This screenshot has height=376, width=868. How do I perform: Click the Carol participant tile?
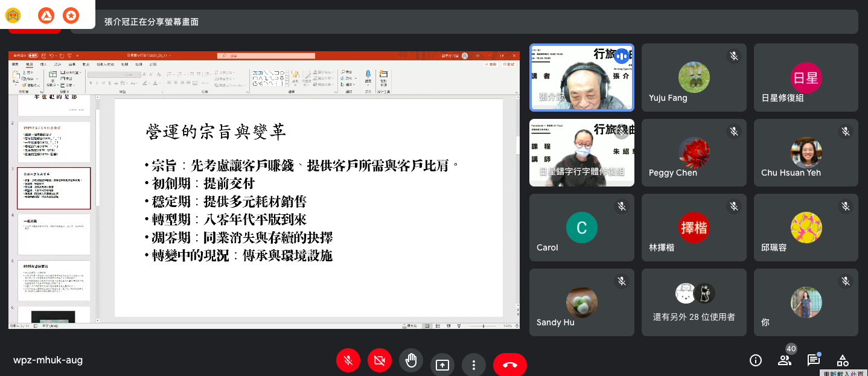click(x=581, y=227)
